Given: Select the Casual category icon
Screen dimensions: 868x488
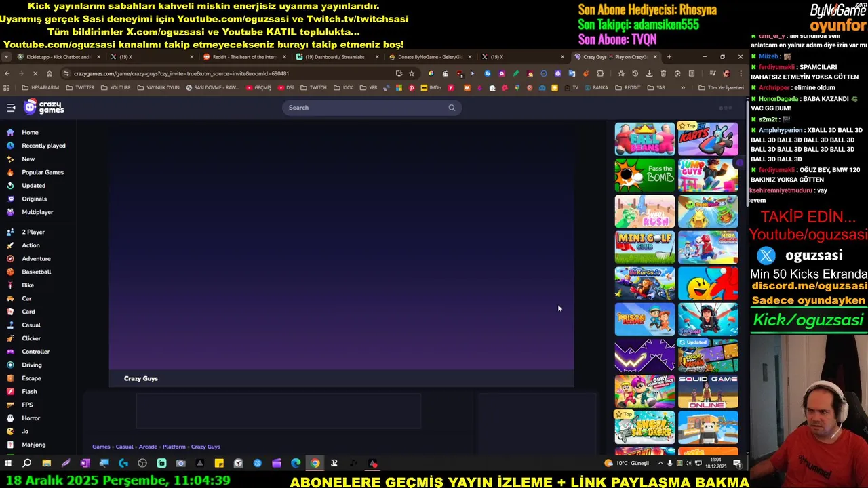Looking at the screenshot, I should (10, 325).
